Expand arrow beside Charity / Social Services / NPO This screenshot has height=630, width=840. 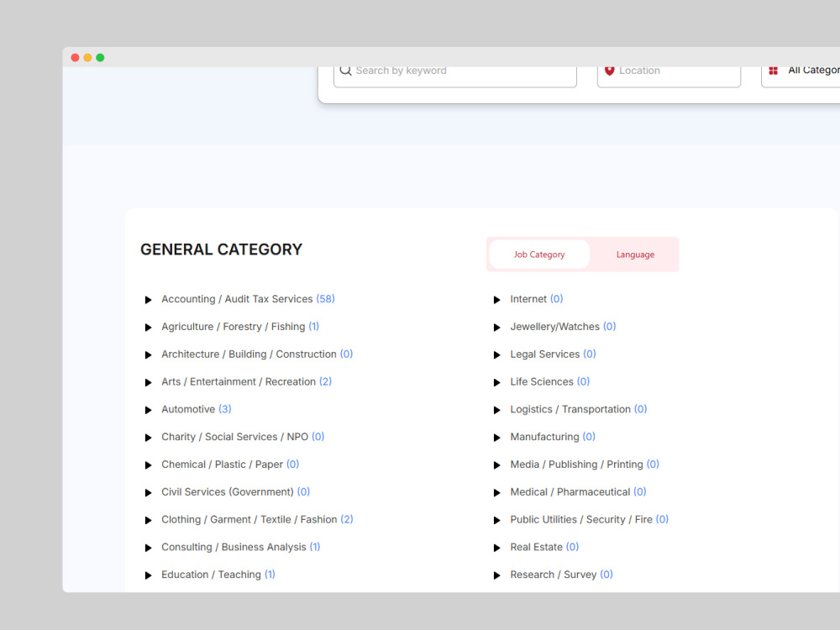149,438
